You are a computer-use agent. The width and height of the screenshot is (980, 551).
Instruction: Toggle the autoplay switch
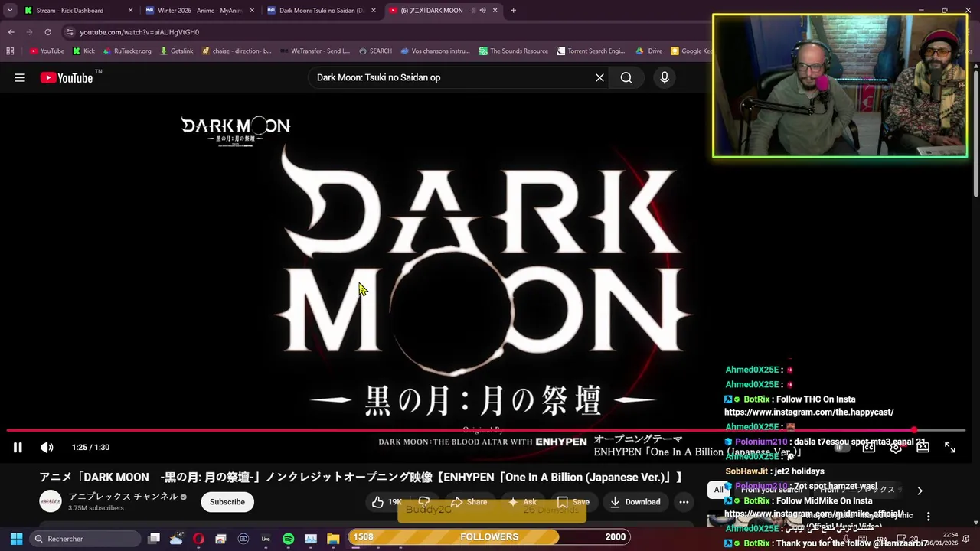point(842,448)
